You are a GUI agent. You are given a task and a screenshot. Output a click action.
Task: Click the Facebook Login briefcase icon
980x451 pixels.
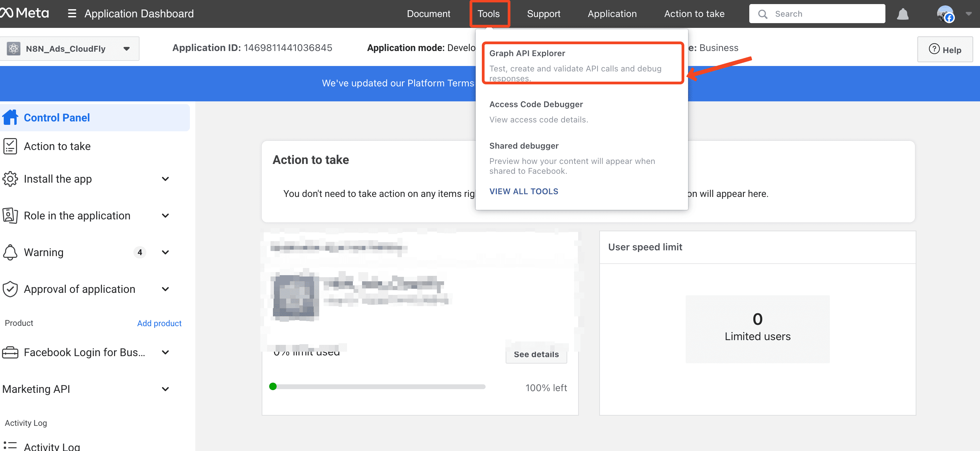[10, 352]
